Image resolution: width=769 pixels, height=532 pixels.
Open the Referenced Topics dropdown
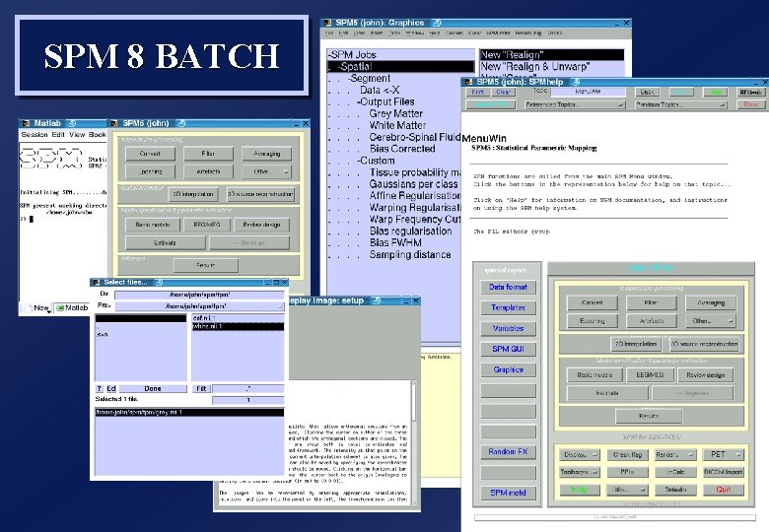[x=575, y=104]
